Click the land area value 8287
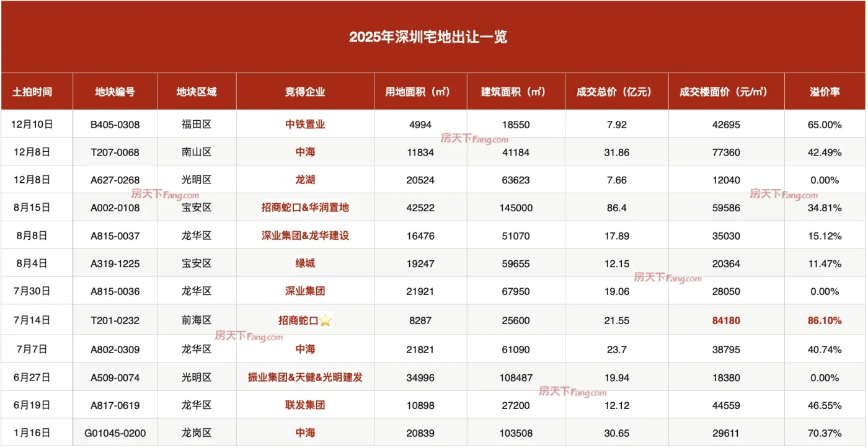868x448 pixels. point(421,321)
